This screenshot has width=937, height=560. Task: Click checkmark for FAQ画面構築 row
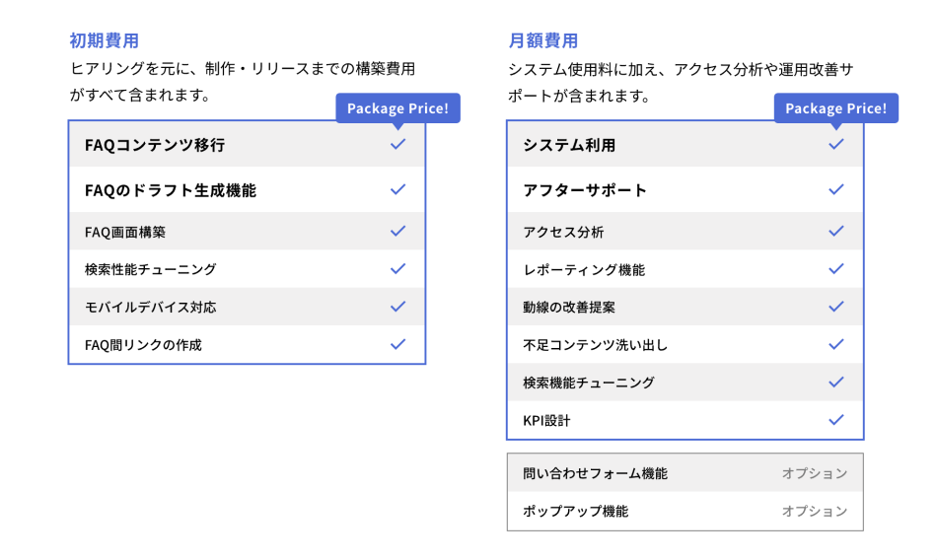(x=397, y=231)
